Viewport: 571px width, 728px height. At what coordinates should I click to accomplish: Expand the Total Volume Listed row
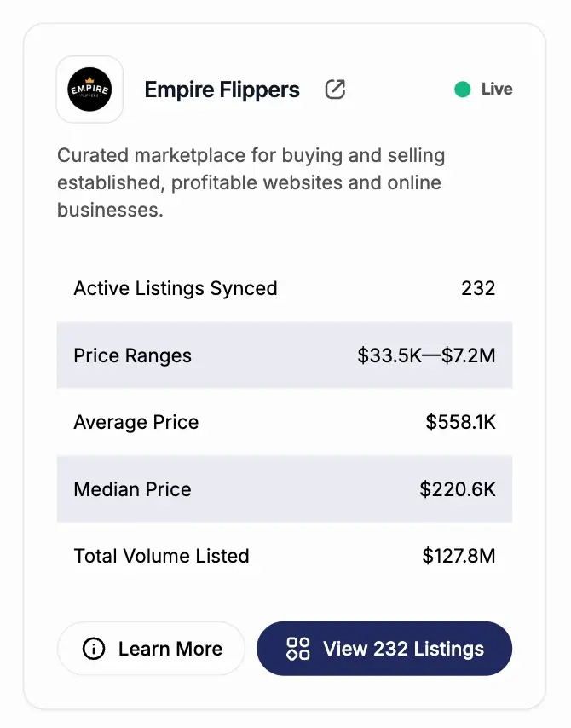click(285, 556)
